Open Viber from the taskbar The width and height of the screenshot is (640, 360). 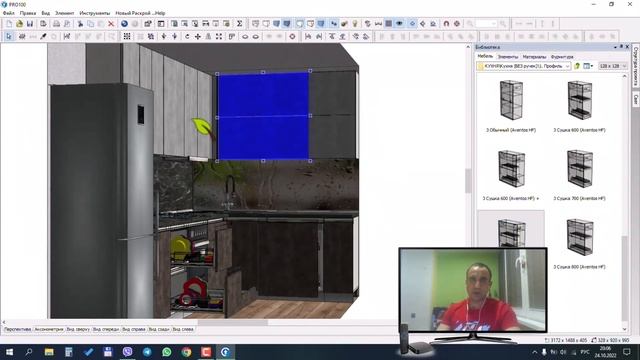click(127, 351)
